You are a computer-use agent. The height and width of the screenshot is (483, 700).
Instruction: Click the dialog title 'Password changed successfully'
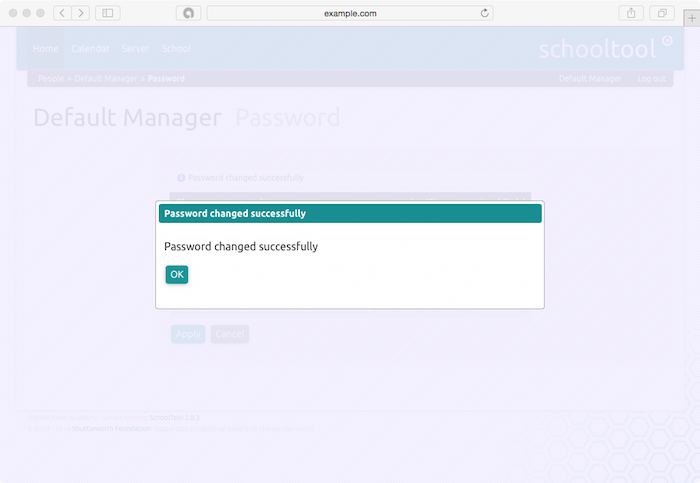pyautogui.click(x=235, y=213)
